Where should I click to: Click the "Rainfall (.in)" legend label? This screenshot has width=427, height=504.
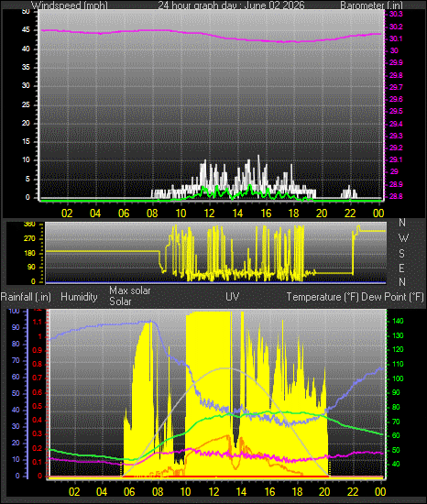point(26,297)
